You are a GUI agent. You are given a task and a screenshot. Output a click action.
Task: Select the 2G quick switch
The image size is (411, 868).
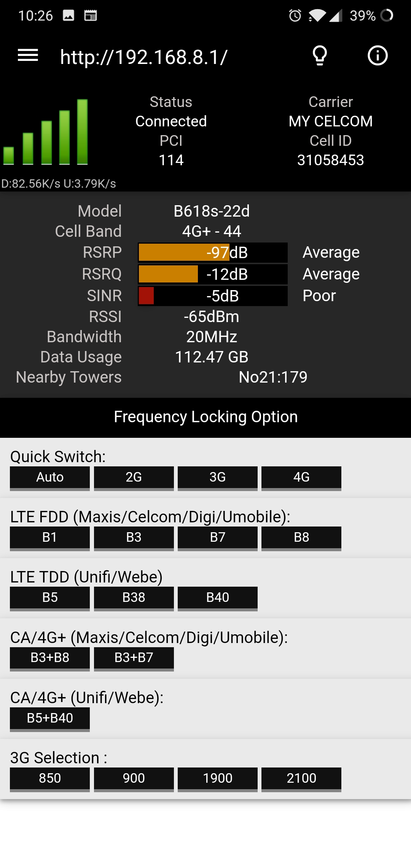[x=134, y=478]
